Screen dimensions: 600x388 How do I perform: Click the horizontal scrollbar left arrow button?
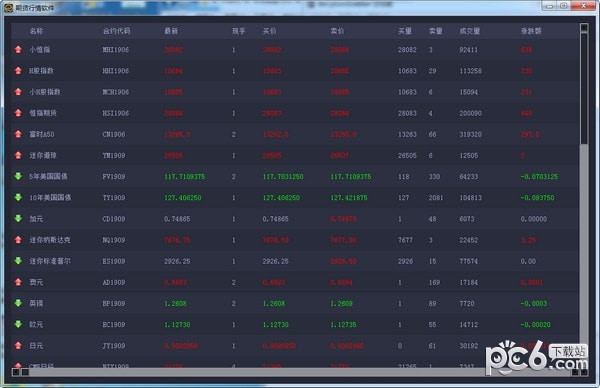coord(16,372)
